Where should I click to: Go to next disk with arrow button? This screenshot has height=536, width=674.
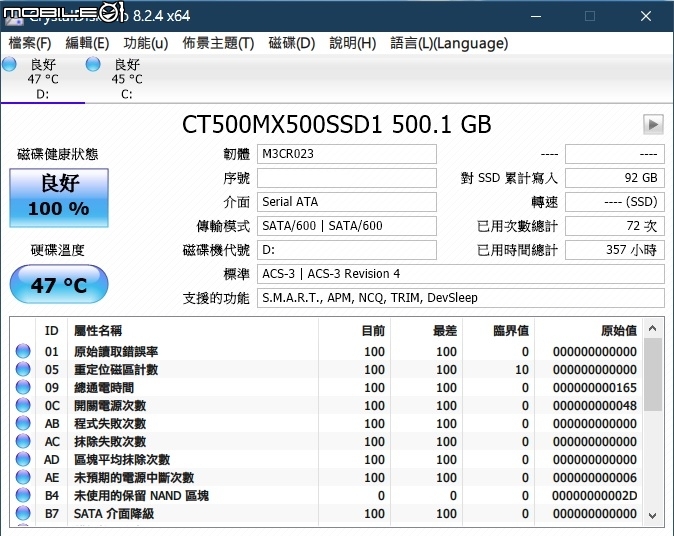pos(653,125)
